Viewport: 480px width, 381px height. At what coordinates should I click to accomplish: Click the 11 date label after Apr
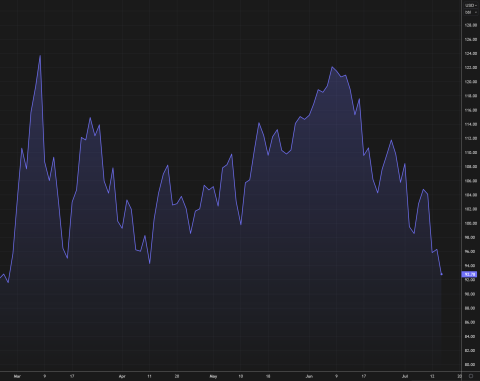click(x=149, y=376)
